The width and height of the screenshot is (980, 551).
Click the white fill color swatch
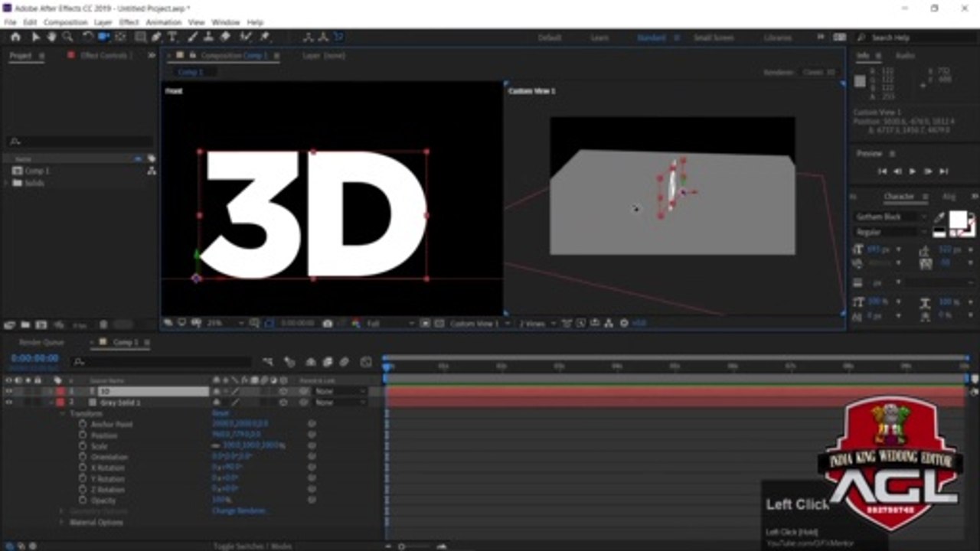(957, 220)
